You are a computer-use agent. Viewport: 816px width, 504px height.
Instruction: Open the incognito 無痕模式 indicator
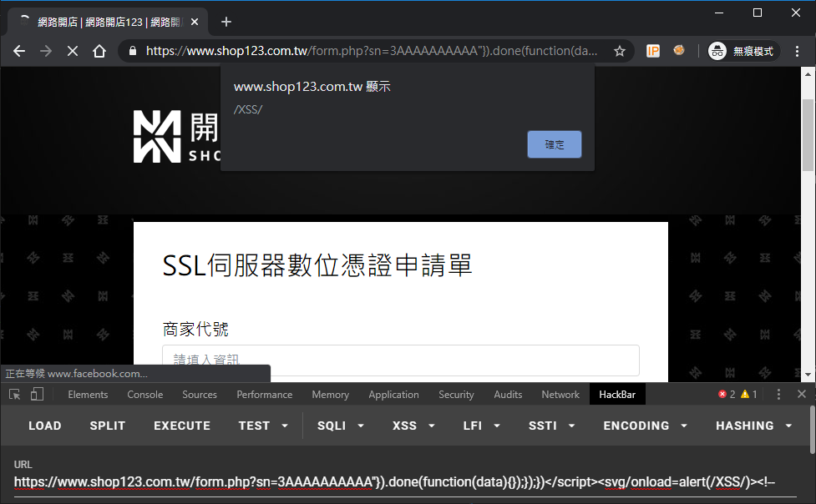(743, 51)
